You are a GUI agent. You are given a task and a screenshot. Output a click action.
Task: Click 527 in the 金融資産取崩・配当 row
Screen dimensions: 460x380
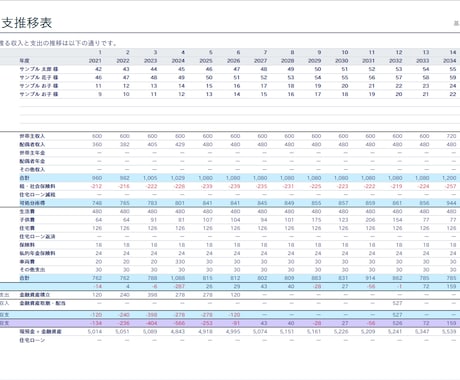click(397, 303)
